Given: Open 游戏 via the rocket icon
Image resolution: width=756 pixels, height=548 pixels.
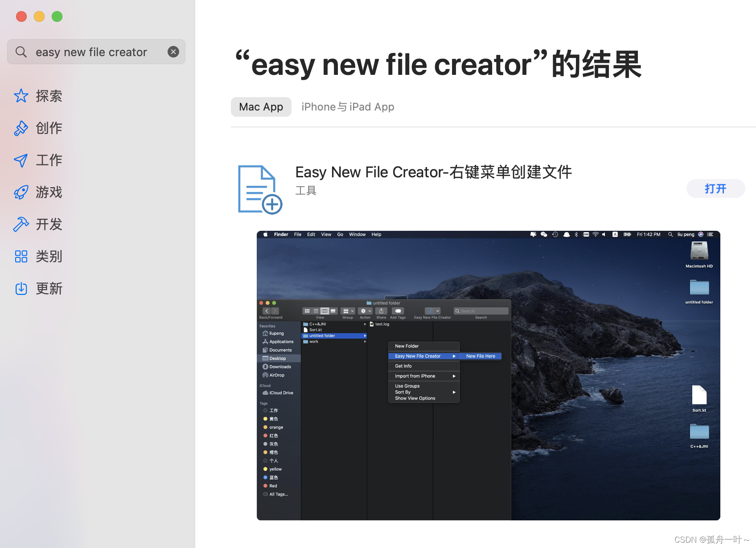Looking at the screenshot, I should 21,192.
